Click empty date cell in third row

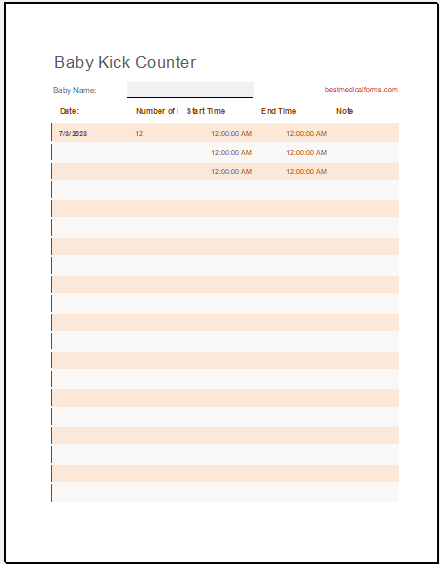pyautogui.click(x=91, y=172)
